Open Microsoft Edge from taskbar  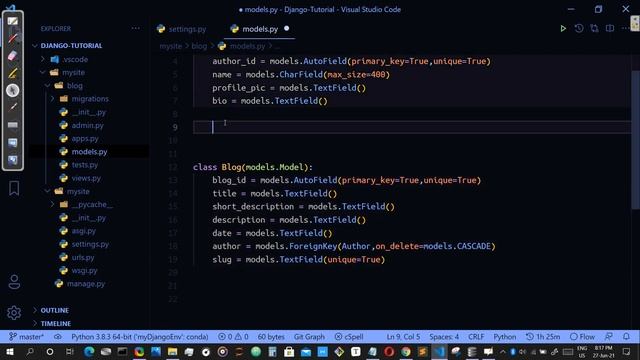coord(89,351)
